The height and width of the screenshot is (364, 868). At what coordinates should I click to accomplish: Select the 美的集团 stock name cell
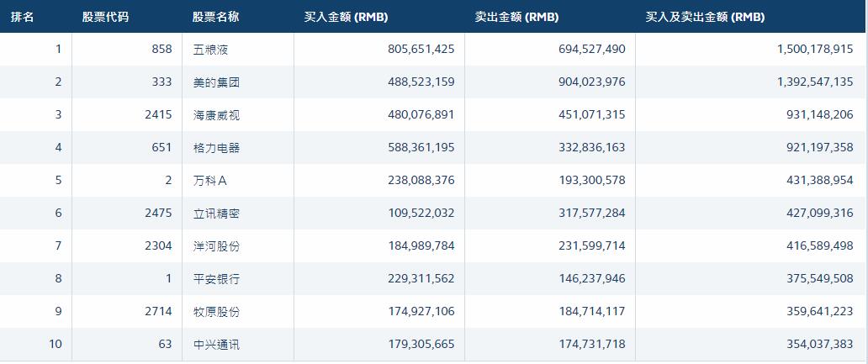coord(216,82)
